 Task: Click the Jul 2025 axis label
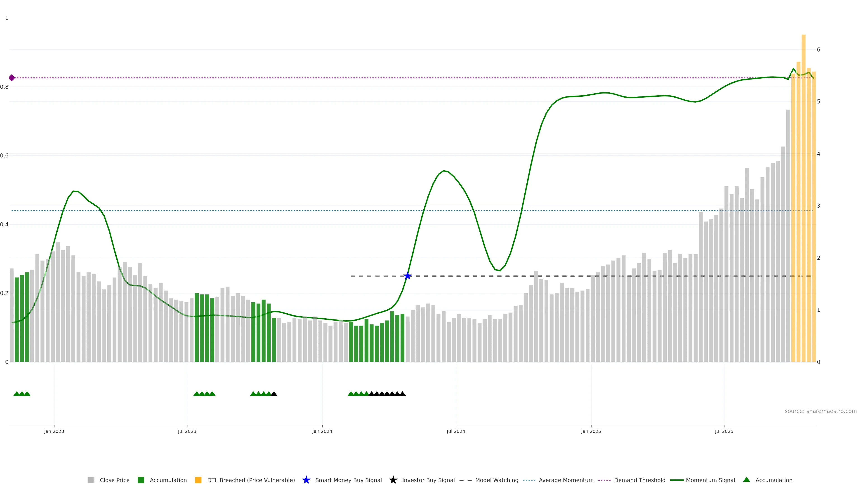(x=724, y=431)
